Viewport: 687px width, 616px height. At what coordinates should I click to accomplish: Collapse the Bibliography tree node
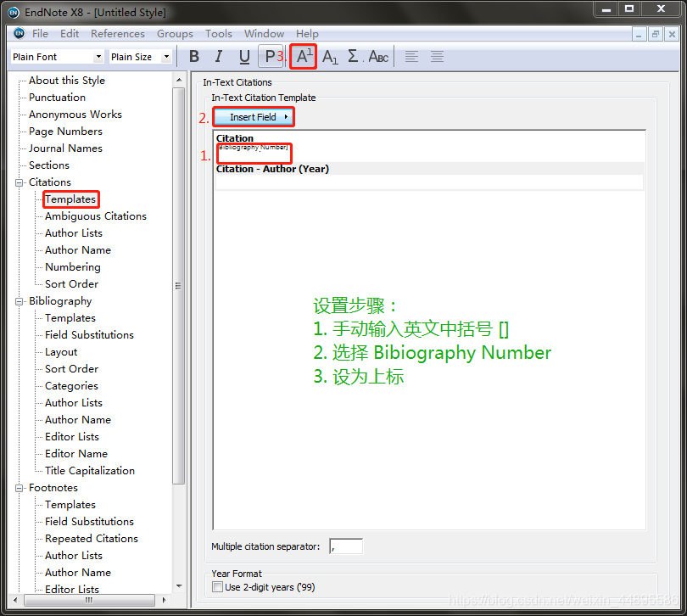[x=19, y=301]
